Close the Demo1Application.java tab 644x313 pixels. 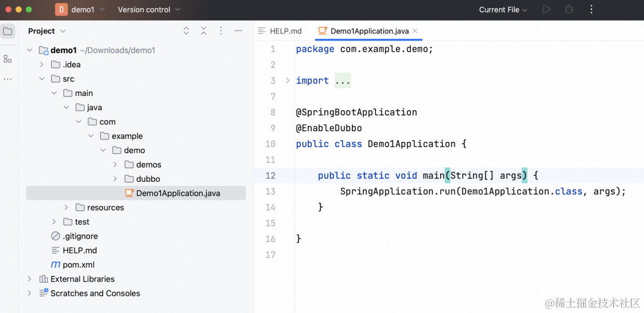[x=415, y=31]
